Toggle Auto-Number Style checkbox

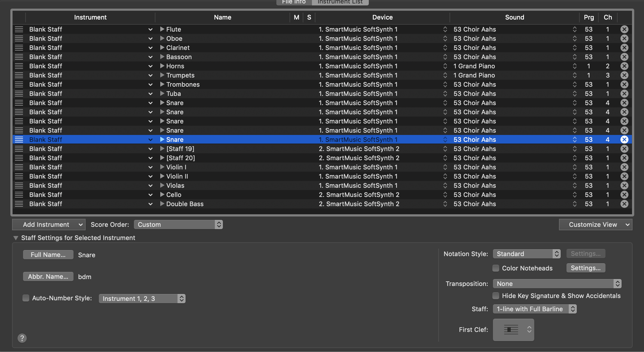point(26,298)
